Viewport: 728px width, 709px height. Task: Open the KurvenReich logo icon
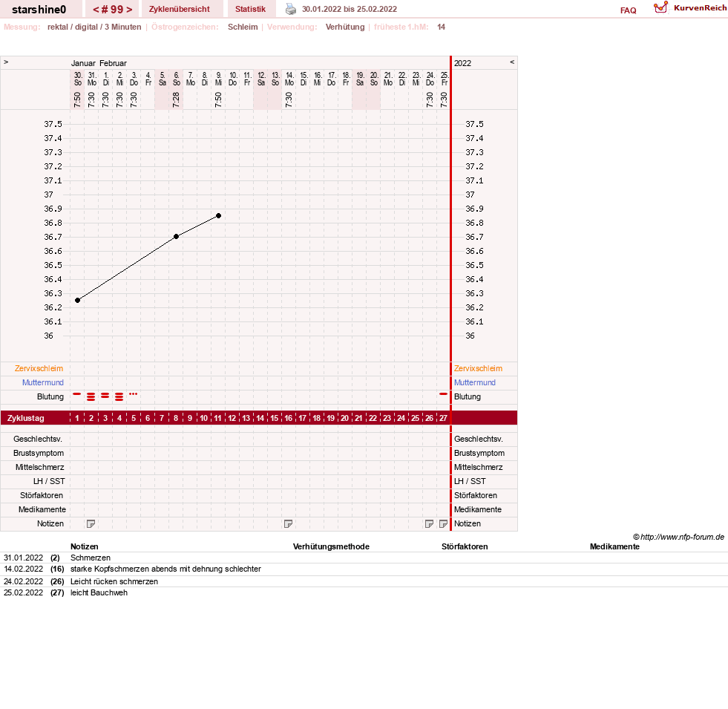click(x=660, y=7)
